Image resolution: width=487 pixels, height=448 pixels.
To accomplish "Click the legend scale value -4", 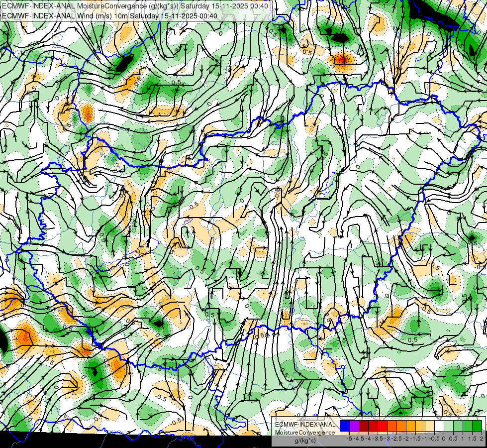I will (x=368, y=439).
